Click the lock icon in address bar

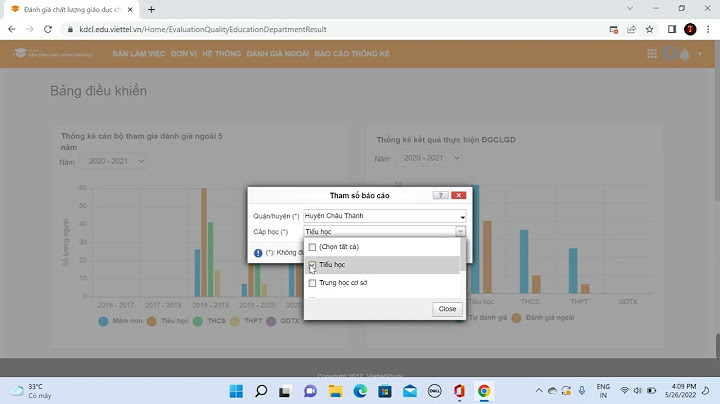click(70, 29)
